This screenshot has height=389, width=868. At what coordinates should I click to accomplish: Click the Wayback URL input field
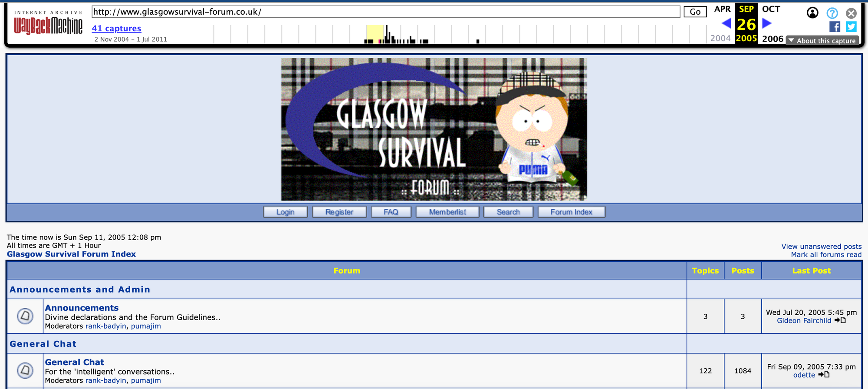(386, 12)
